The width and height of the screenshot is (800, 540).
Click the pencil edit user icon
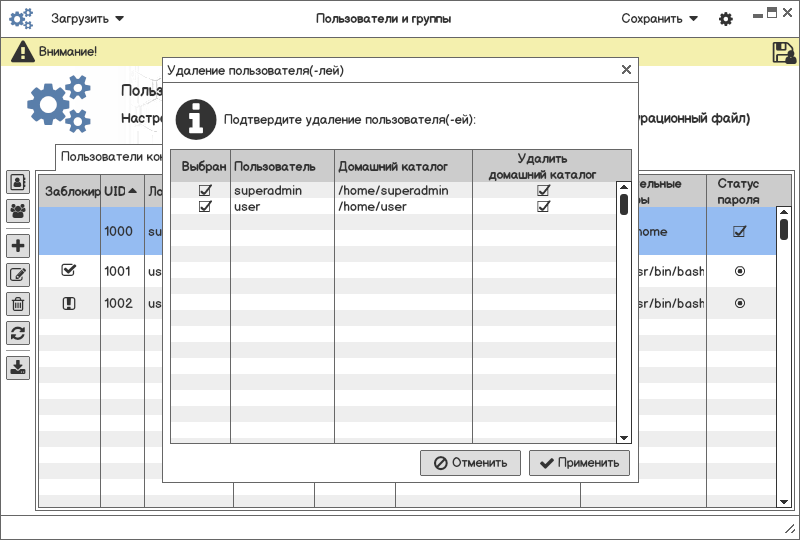pyautogui.click(x=18, y=275)
